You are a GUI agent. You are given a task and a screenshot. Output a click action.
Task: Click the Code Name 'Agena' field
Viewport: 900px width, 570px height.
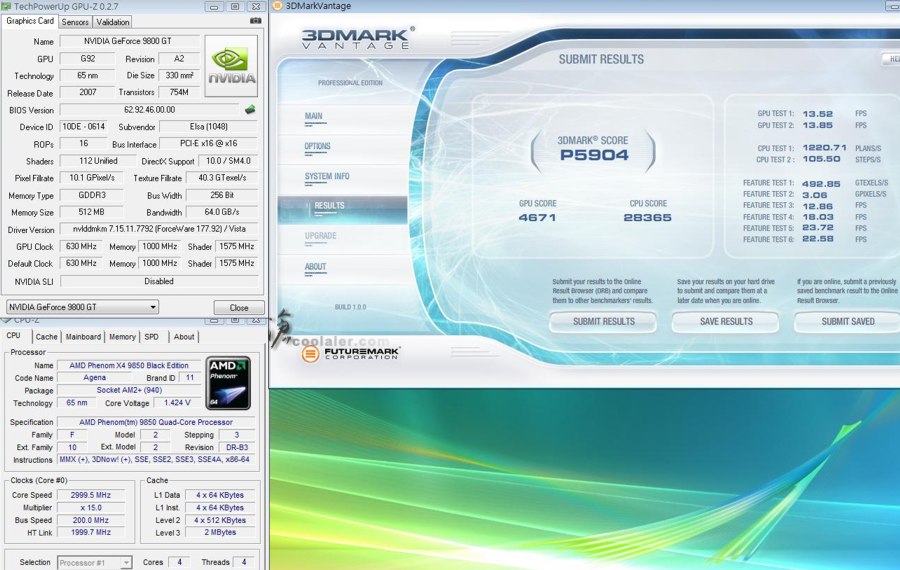click(94, 378)
